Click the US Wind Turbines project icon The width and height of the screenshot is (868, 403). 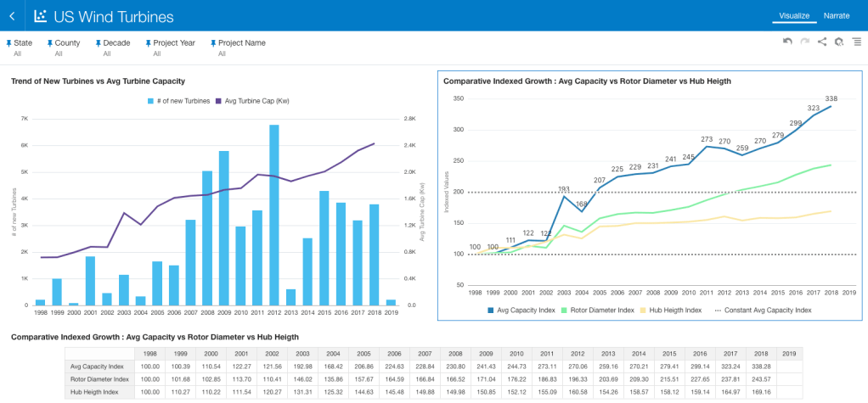point(40,16)
